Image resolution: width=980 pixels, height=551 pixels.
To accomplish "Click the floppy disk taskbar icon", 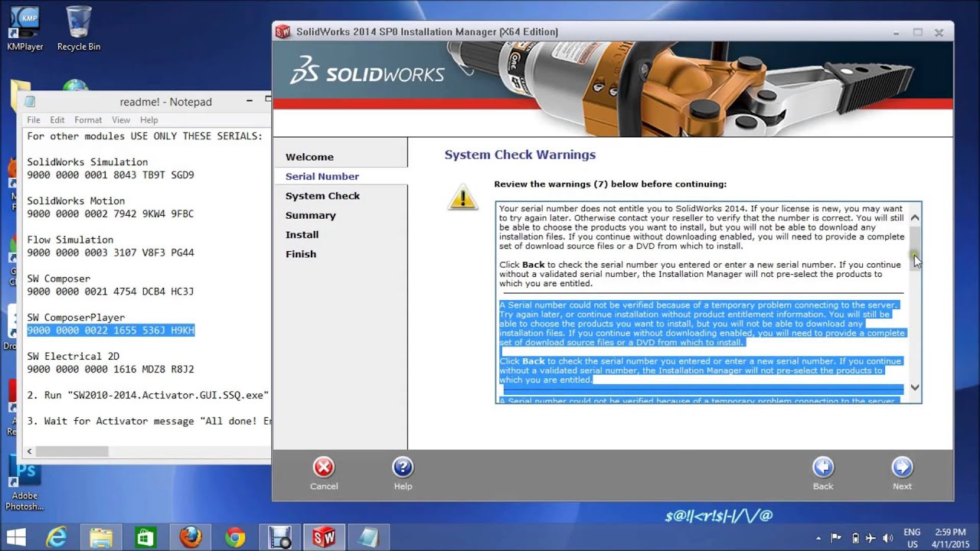I will point(280,537).
